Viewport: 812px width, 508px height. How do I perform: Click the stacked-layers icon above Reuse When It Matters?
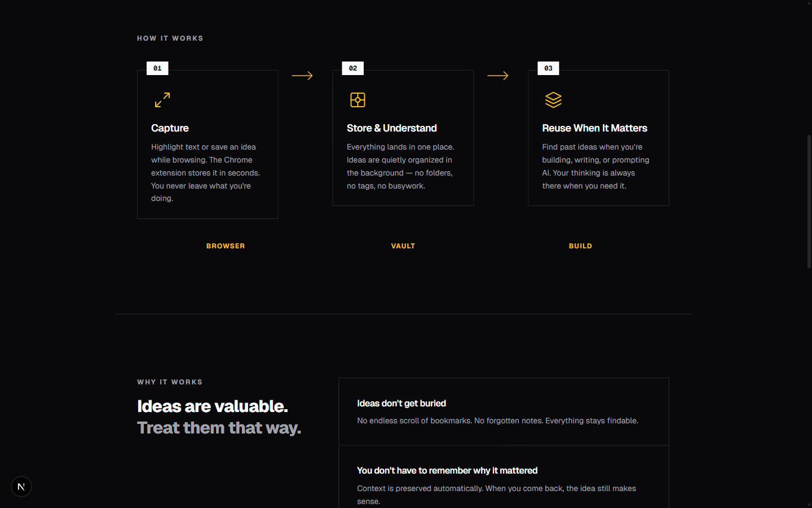pos(553,100)
